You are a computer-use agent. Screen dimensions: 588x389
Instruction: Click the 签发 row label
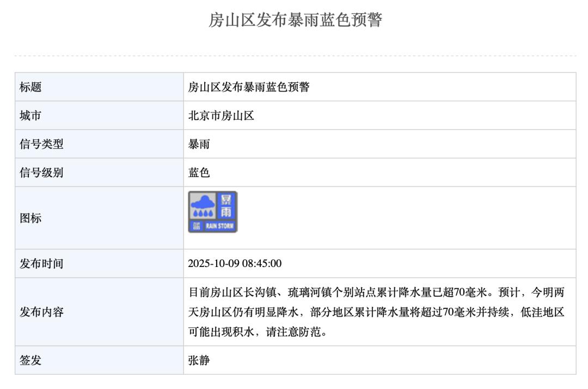click(30, 360)
